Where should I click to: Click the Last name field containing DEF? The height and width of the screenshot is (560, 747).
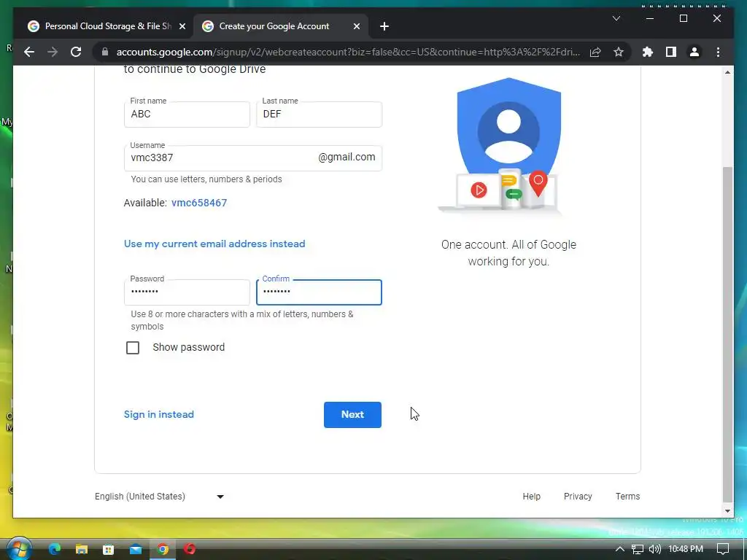pyautogui.click(x=319, y=114)
